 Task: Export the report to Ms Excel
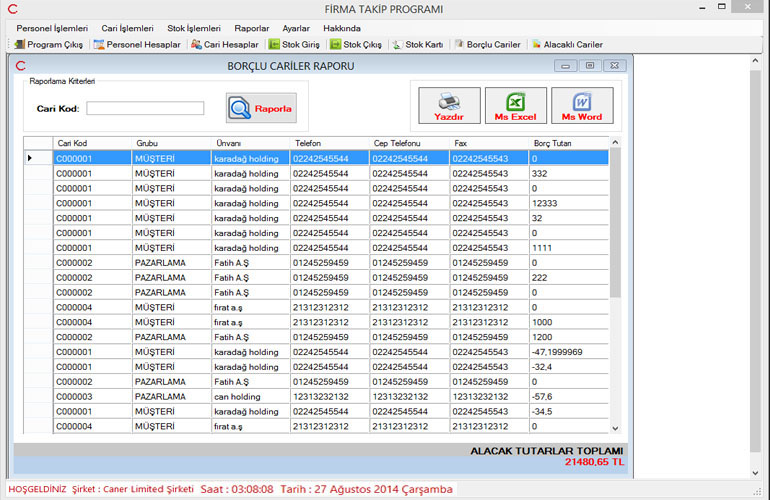[515, 105]
